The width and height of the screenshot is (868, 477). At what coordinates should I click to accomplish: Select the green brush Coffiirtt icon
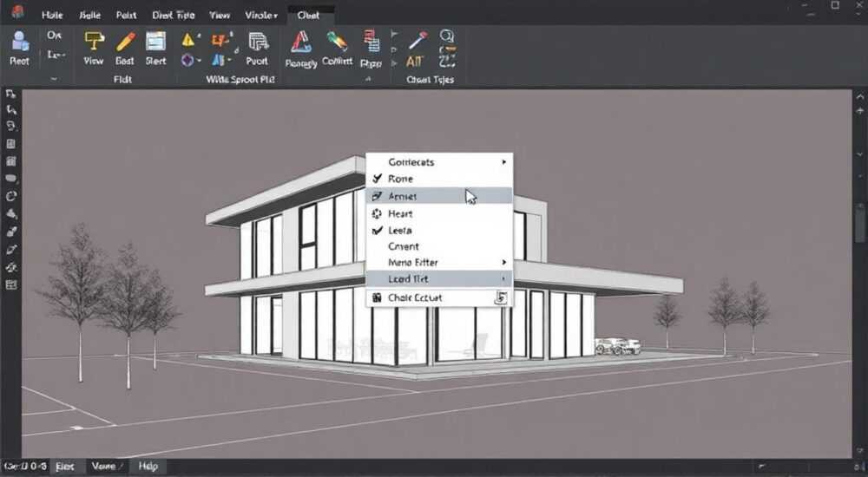tap(337, 42)
